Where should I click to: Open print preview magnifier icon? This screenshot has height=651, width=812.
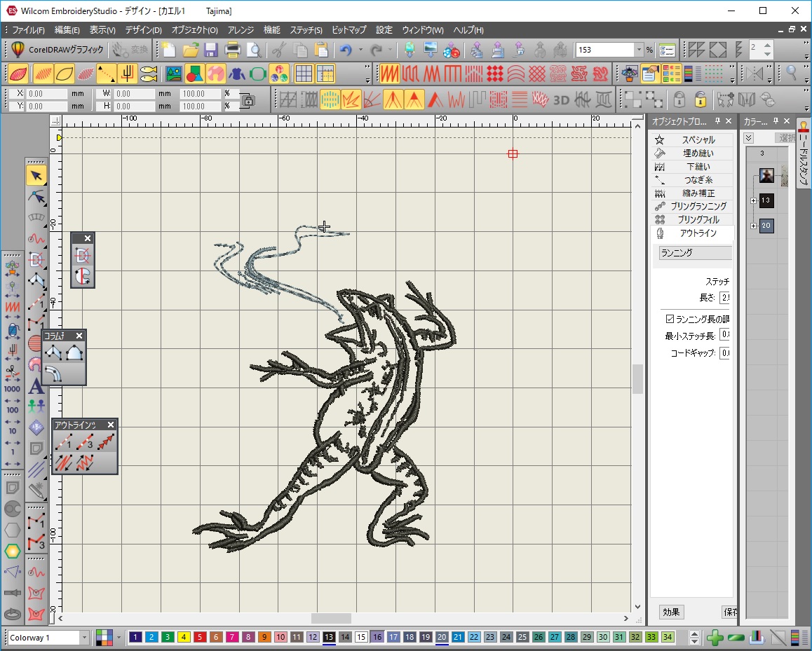pyautogui.click(x=254, y=50)
